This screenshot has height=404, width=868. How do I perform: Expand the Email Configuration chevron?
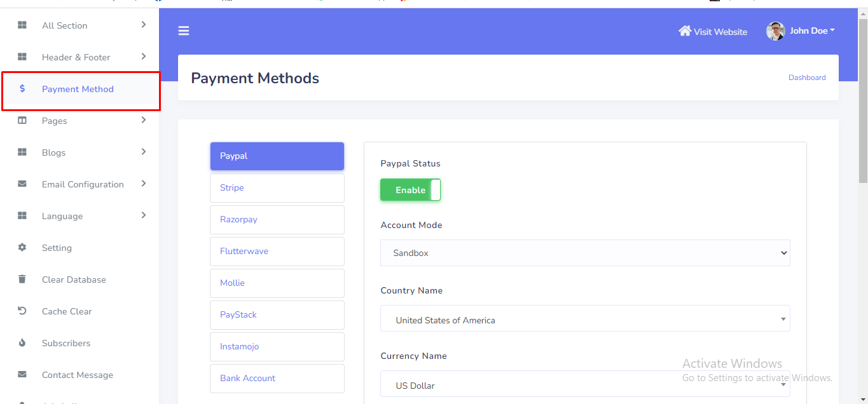[x=143, y=184]
